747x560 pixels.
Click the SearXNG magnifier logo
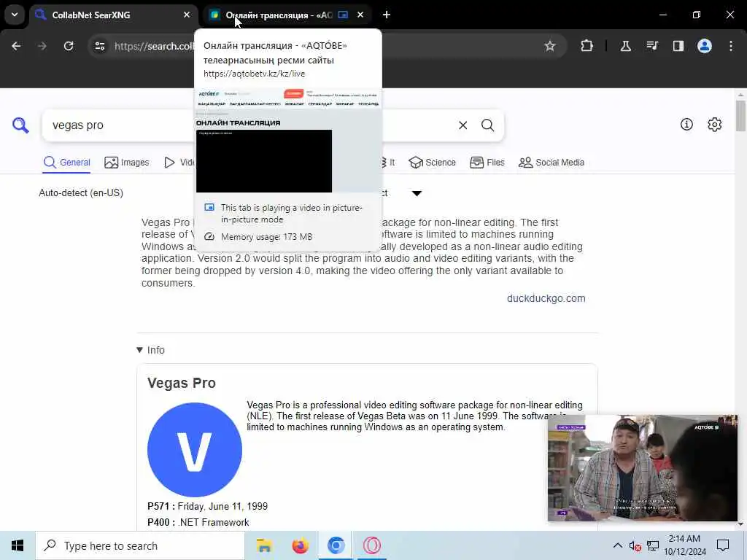click(x=20, y=125)
